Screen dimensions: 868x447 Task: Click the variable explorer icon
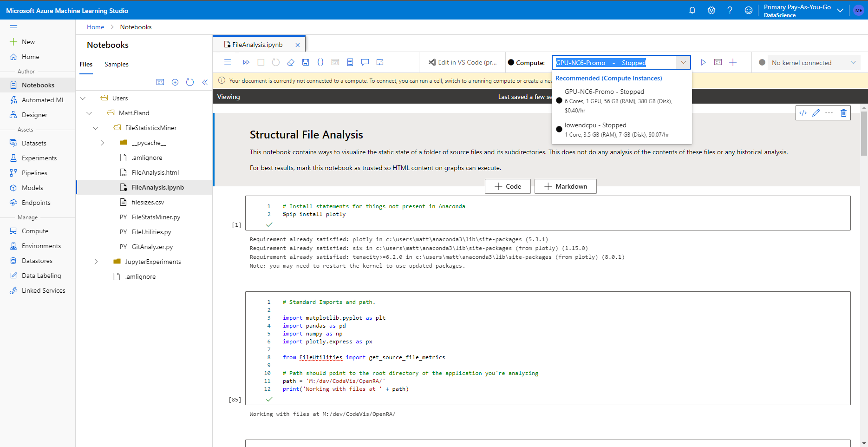(335, 62)
